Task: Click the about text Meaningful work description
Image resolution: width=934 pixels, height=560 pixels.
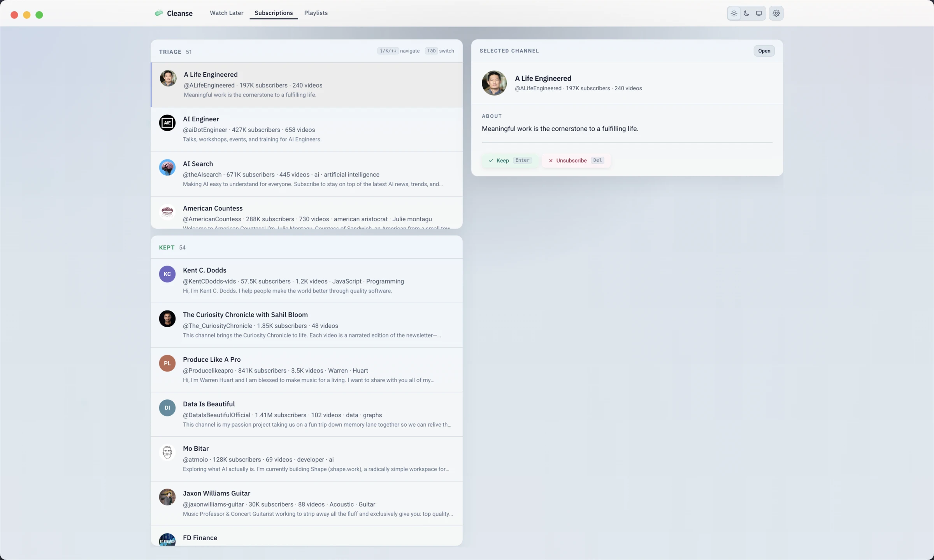Action: pyautogui.click(x=560, y=129)
